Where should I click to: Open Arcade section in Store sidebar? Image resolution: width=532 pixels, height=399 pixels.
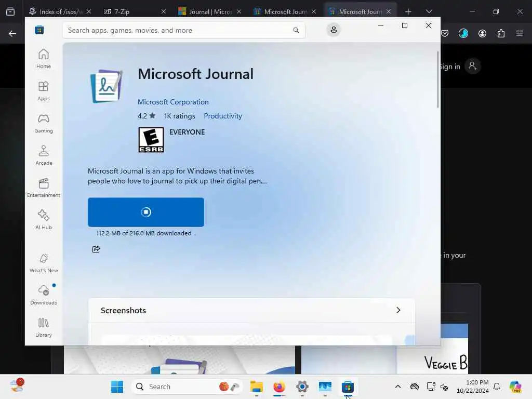pos(44,155)
